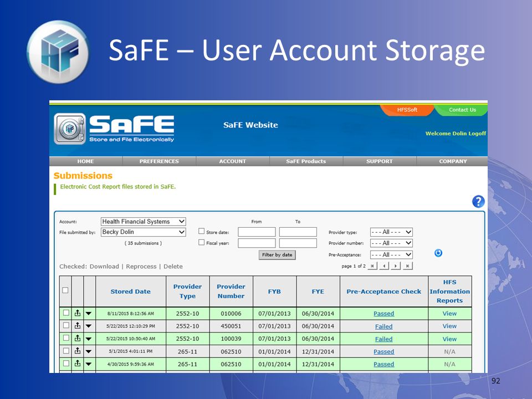
Task: Open the SUPPORT menu
Action: coord(379,161)
